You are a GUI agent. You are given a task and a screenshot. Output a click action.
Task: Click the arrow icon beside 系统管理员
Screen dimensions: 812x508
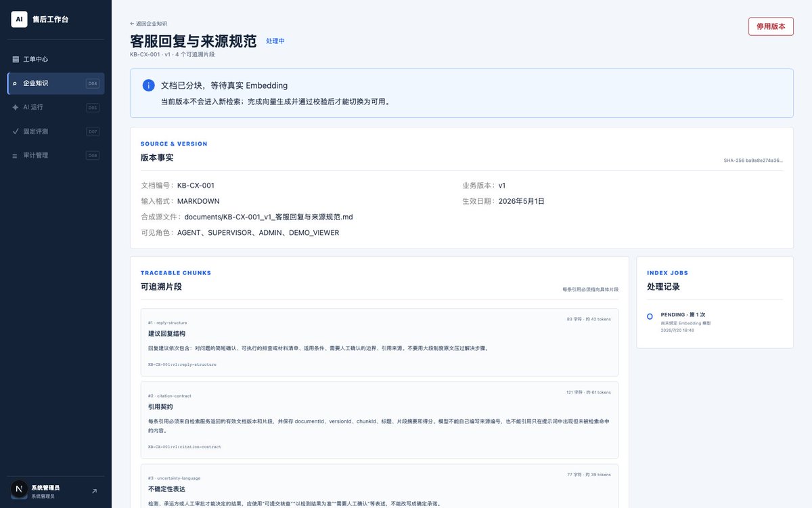click(x=94, y=491)
